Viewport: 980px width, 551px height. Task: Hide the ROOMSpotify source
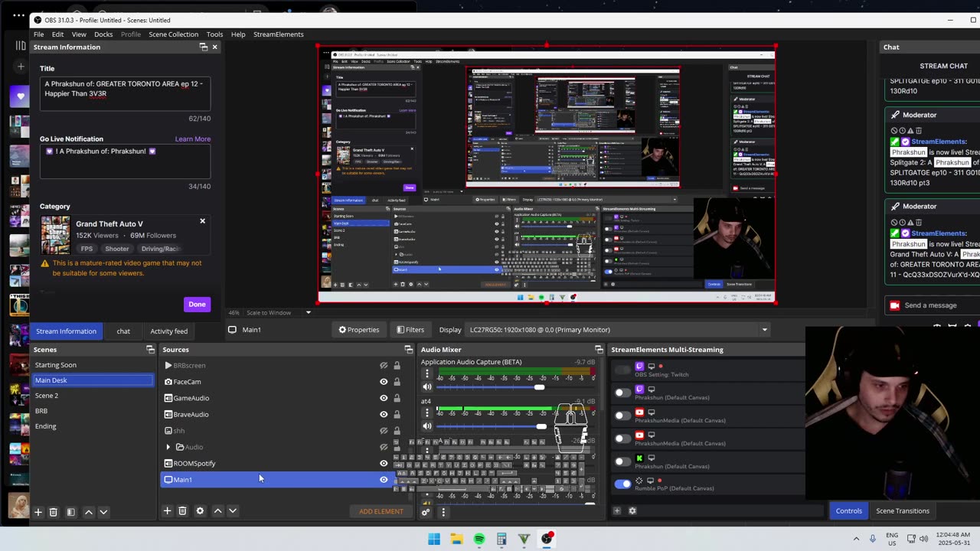click(384, 463)
